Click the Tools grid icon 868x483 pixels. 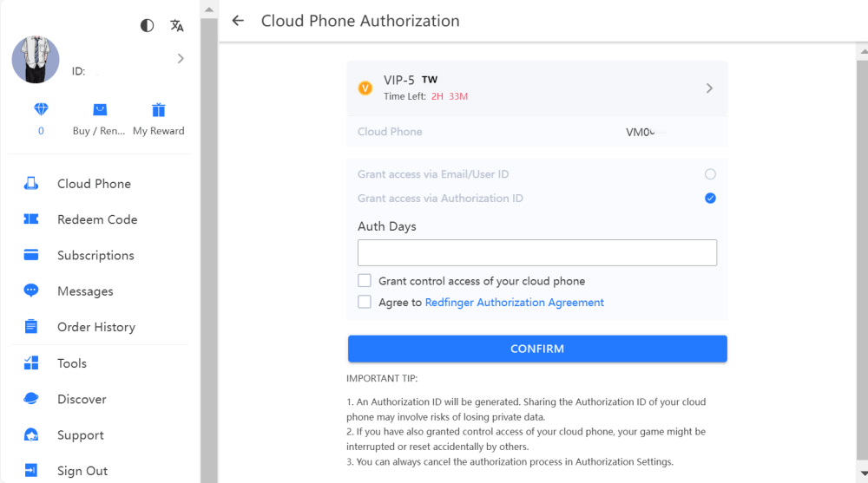(x=31, y=363)
